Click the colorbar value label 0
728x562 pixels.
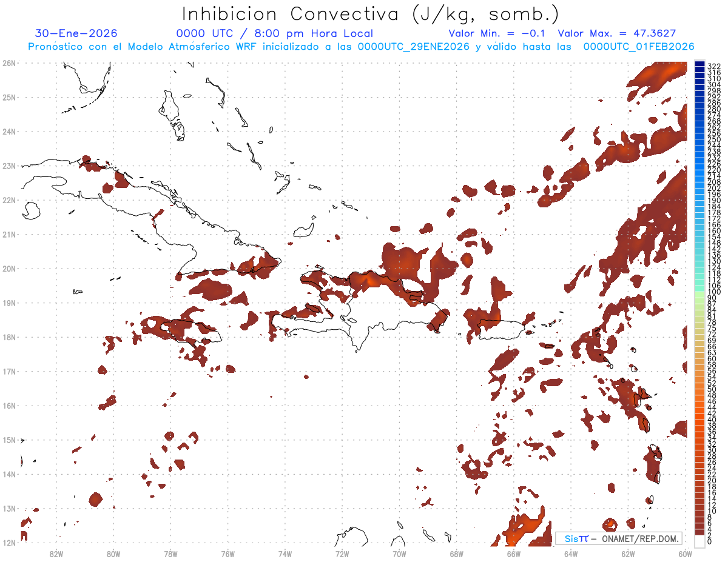pyautogui.click(x=710, y=541)
